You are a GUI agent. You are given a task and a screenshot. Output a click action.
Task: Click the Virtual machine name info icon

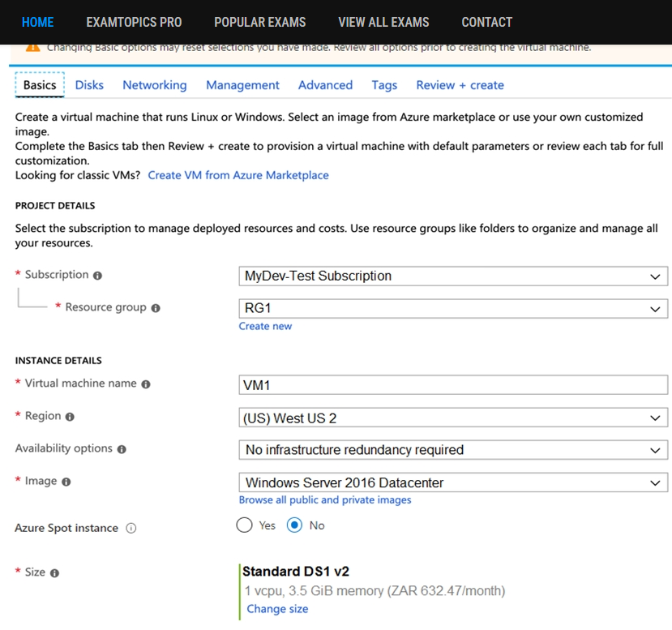(x=146, y=384)
